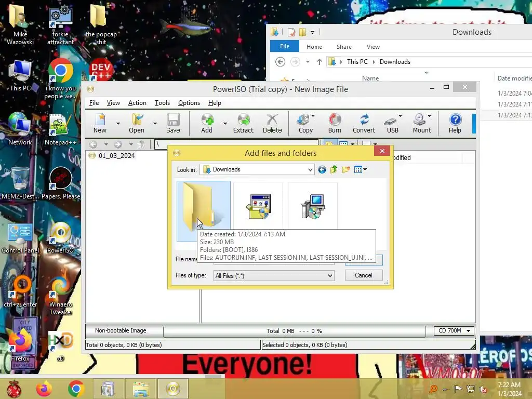Click the Share tab in Downloads window
This screenshot has height=399, width=532.
click(344, 47)
